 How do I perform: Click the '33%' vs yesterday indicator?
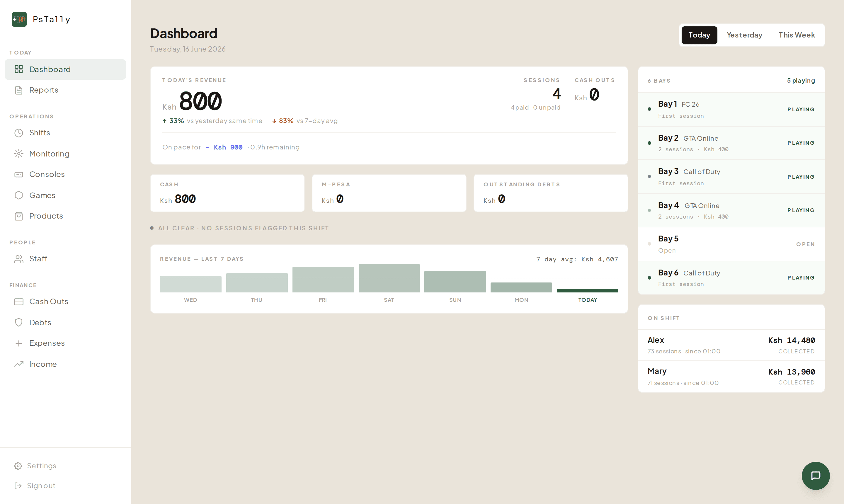click(173, 120)
